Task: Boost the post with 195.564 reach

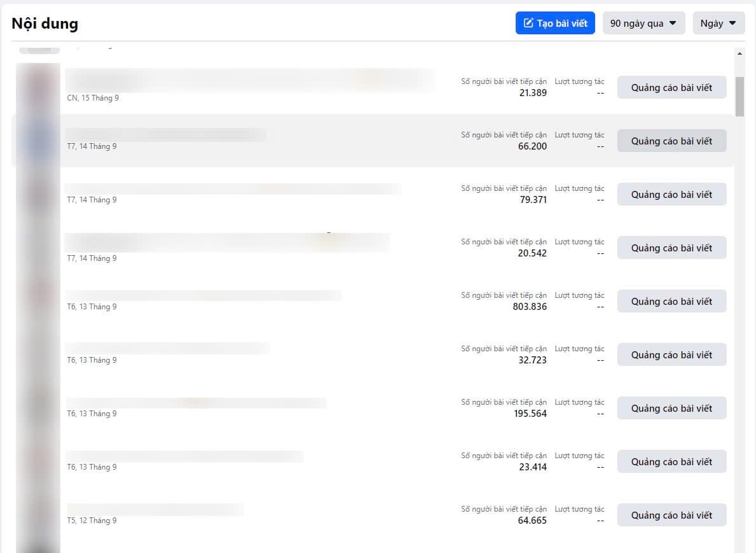Action: pos(671,409)
